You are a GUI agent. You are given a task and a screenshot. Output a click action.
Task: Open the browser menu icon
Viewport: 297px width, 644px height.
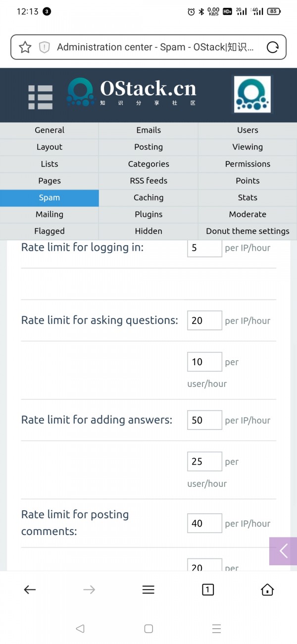pos(148,590)
